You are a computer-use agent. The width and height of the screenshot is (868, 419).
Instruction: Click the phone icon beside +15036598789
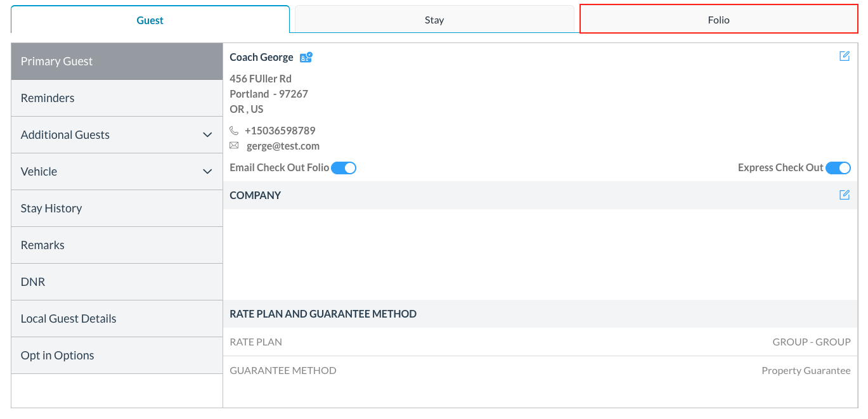pyautogui.click(x=235, y=130)
